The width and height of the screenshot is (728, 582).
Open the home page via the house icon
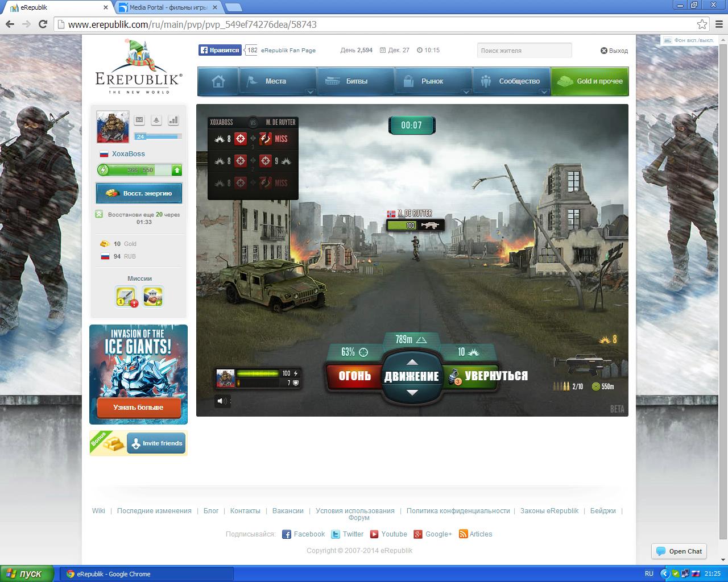(218, 81)
